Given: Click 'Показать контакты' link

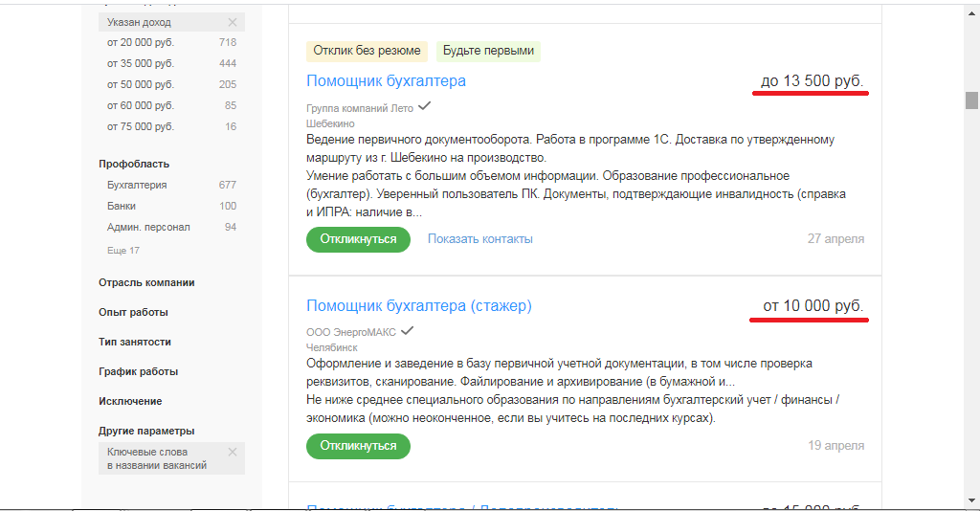Looking at the screenshot, I should click(479, 239).
